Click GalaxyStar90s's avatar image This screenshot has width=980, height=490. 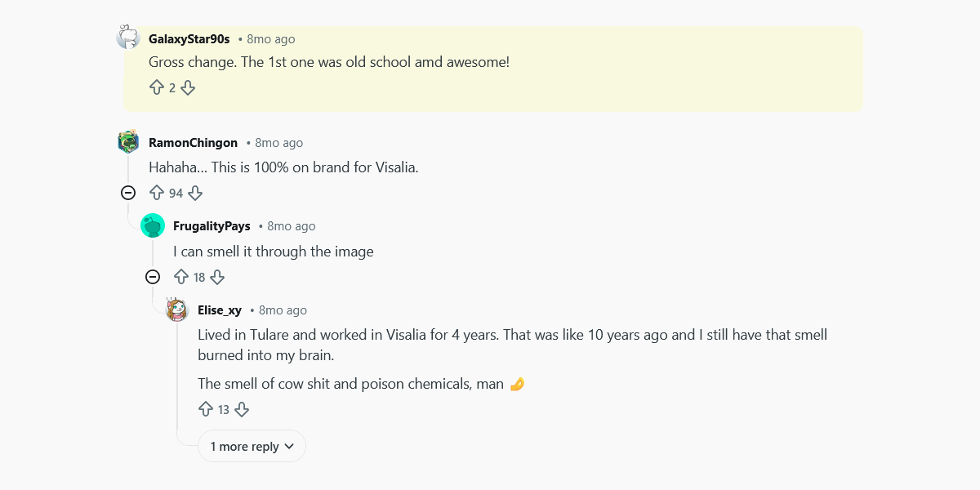pos(128,37)
